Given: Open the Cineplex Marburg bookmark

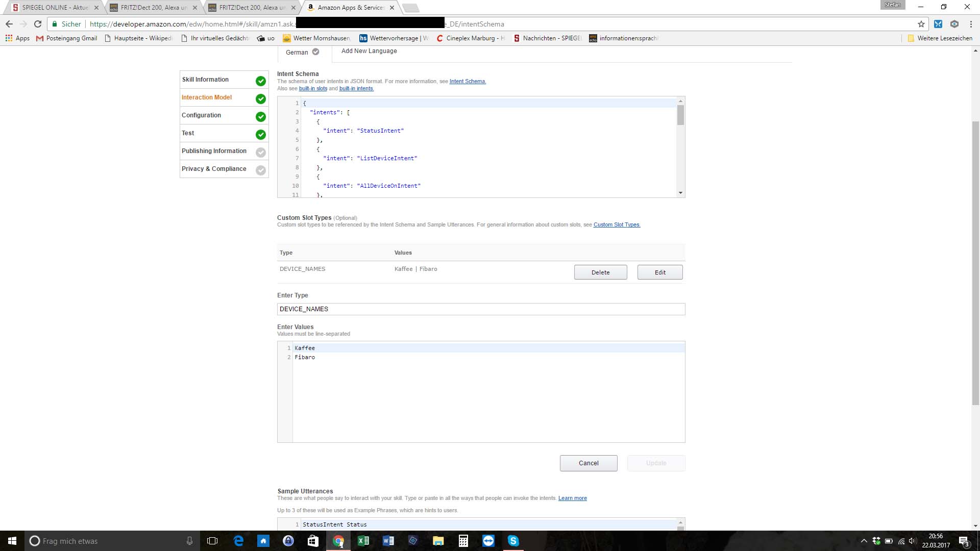Looking at the screenshot, I should pos(471,38).
